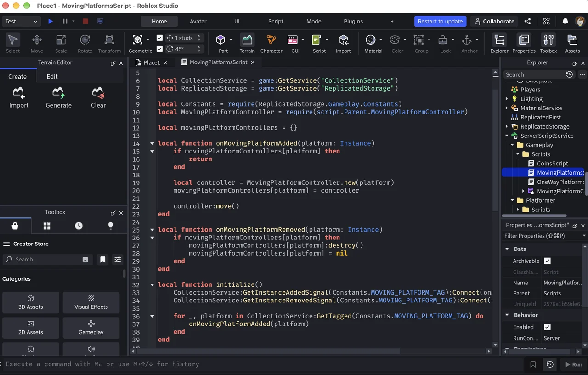Open the Terrain editor tool
Image resolution: width=588 pixels, height=375 pixels.
tap(247, 44)
